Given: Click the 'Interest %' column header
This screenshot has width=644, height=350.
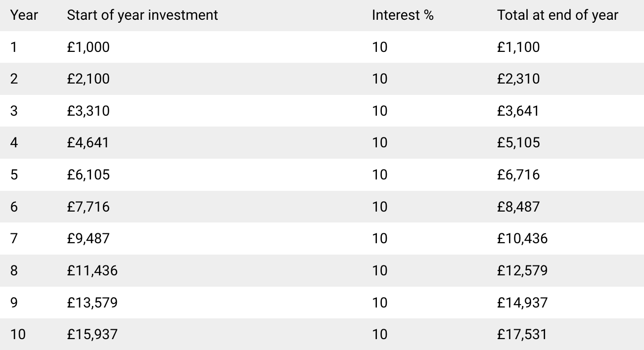Looking at the screenshot, I should click(403, 15).
